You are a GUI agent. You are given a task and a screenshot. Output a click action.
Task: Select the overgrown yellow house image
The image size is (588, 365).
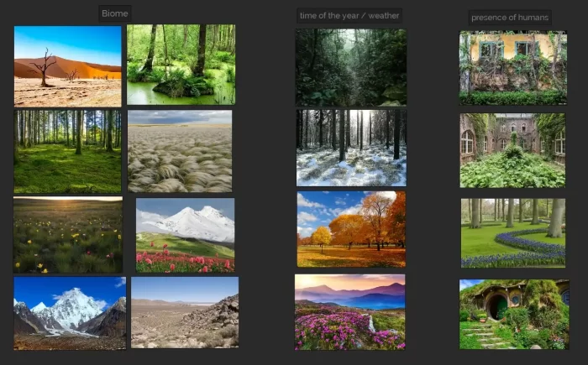click(513, 68)
